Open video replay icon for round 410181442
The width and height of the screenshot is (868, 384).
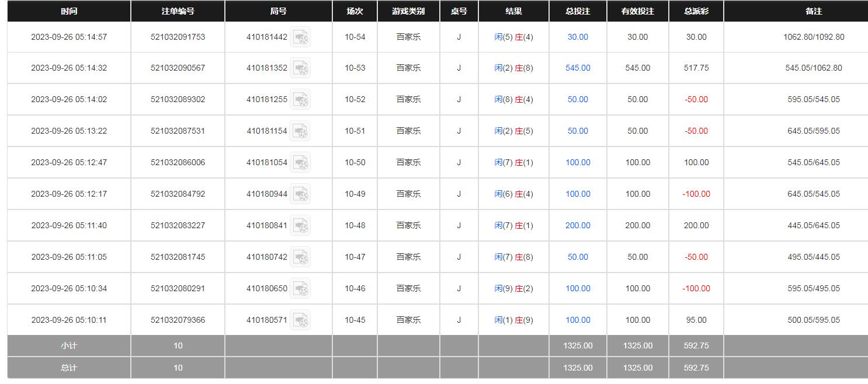coord(300,37)
